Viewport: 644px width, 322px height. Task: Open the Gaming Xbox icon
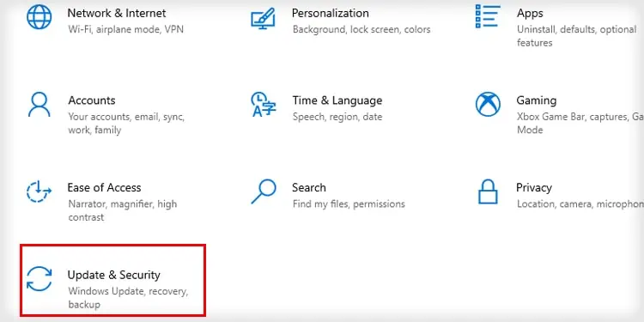(488, 104)
